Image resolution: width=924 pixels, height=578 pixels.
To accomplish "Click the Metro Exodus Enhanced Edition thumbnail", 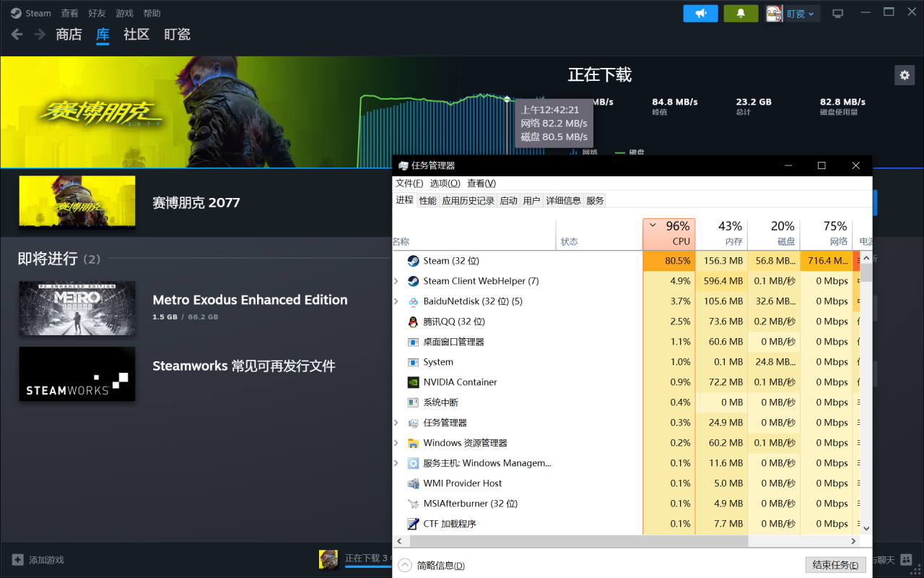I will (x=77, y=308).
